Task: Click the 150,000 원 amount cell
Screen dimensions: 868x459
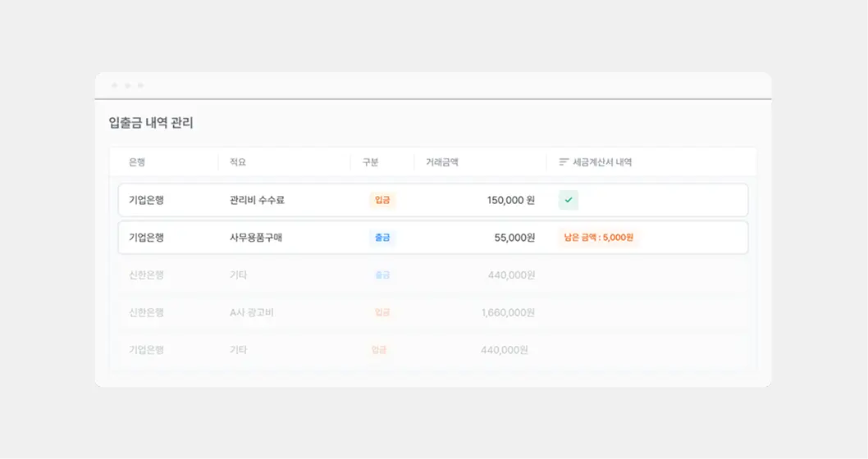Action: tap(510, 200)
